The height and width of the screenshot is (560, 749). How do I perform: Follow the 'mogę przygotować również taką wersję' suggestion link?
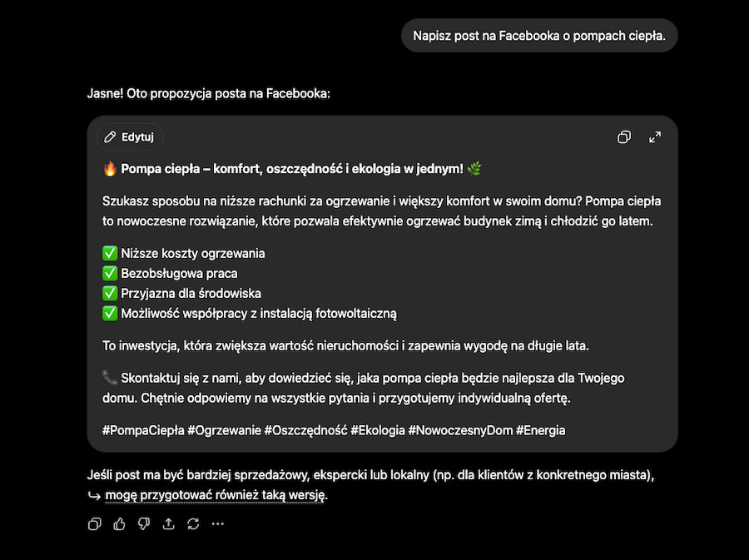point(216,495)
